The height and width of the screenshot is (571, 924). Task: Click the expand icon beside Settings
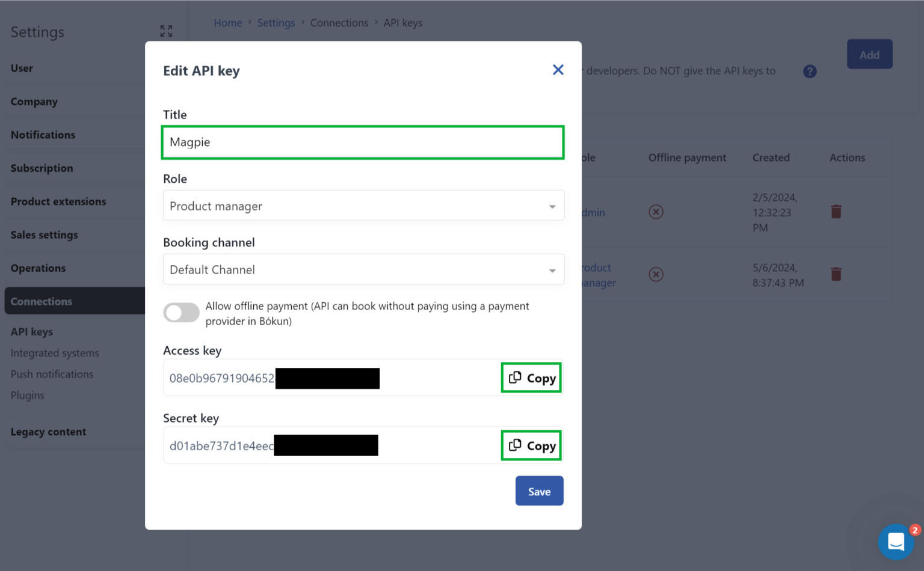tap(167, 31)
